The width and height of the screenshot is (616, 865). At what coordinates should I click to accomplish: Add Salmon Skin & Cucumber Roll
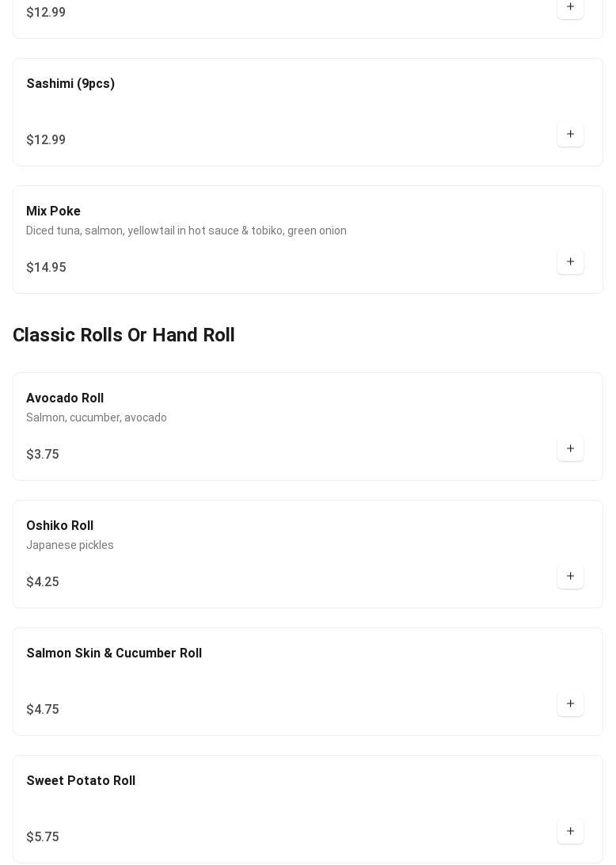tap(570, 704)
